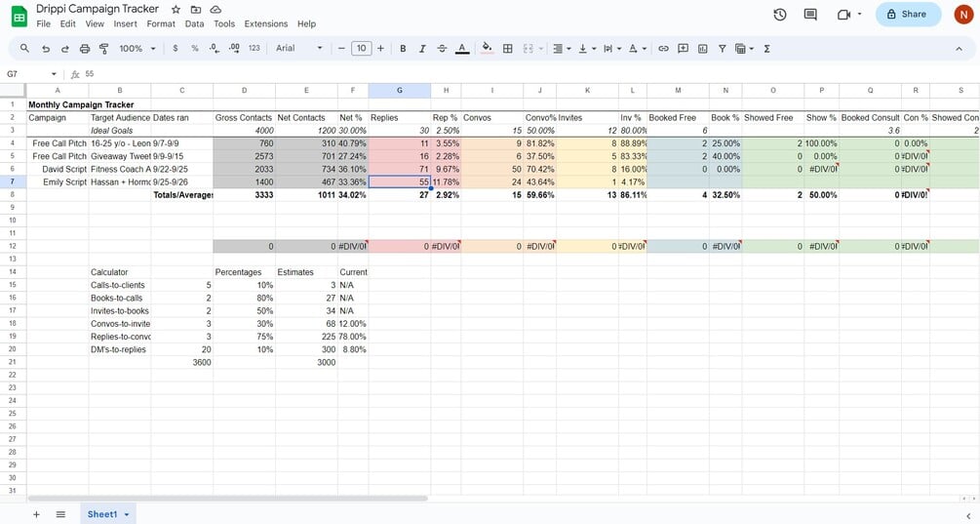Toggle italic formatting
Viewport: 980px width, 524px height.
(x=422, y=48)
